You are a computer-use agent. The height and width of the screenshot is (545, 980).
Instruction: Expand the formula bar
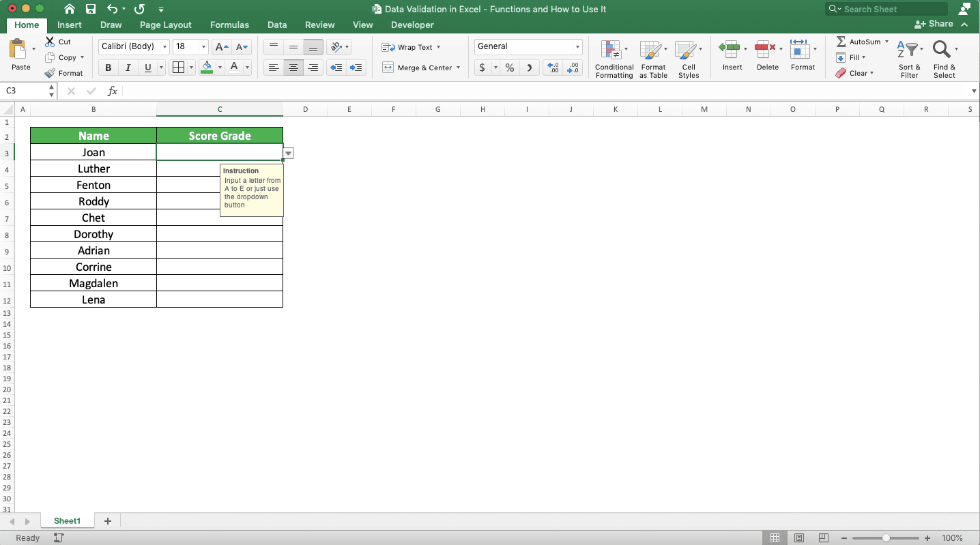(x=974, y=91)
